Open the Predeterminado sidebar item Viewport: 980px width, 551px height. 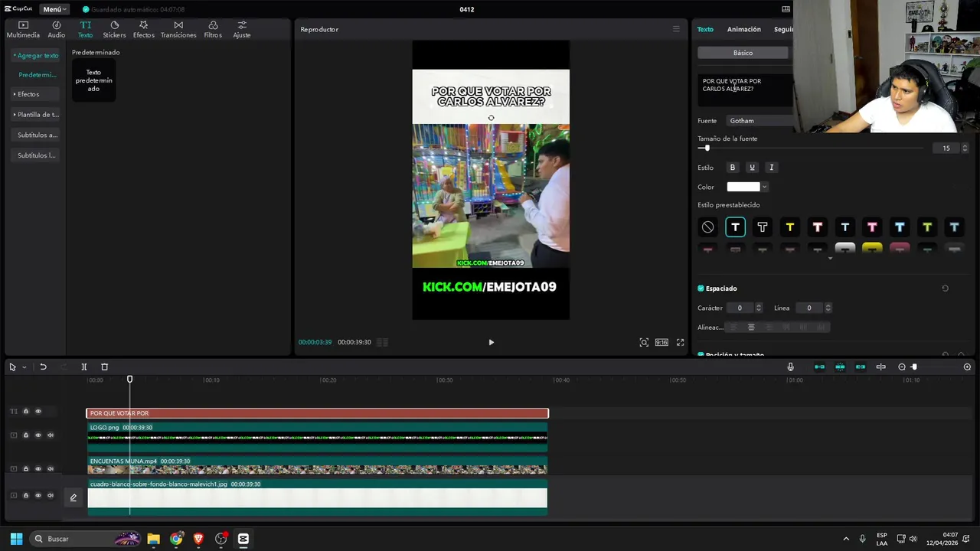pos(38,75)
